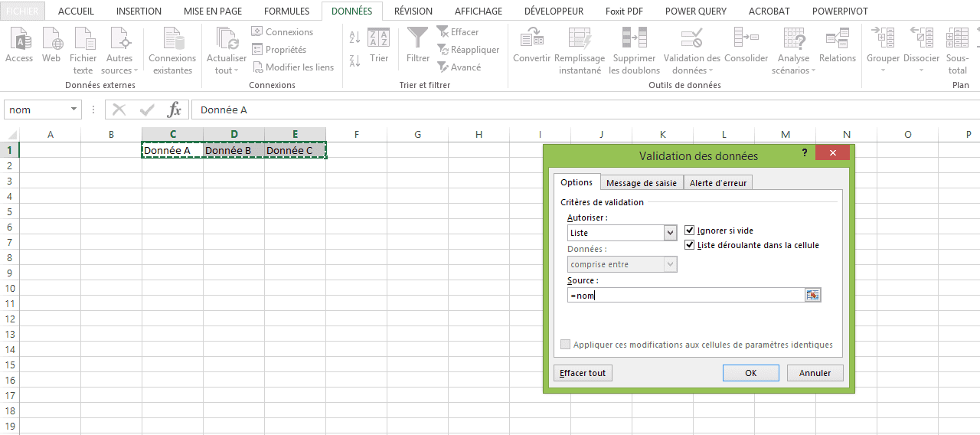Click the formula bar cancel X icon
This screenshot has width=980, height=435.
point(119,110)
